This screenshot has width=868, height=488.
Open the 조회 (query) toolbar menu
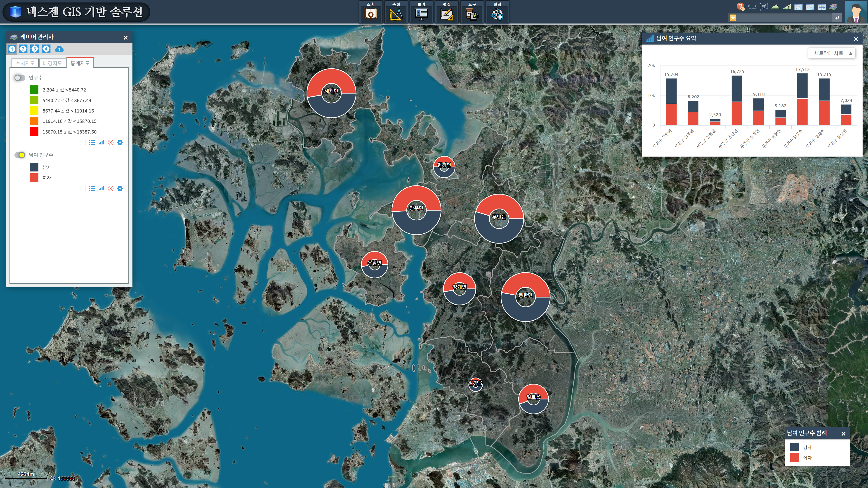pyautogui.click(x=371, y=12)
